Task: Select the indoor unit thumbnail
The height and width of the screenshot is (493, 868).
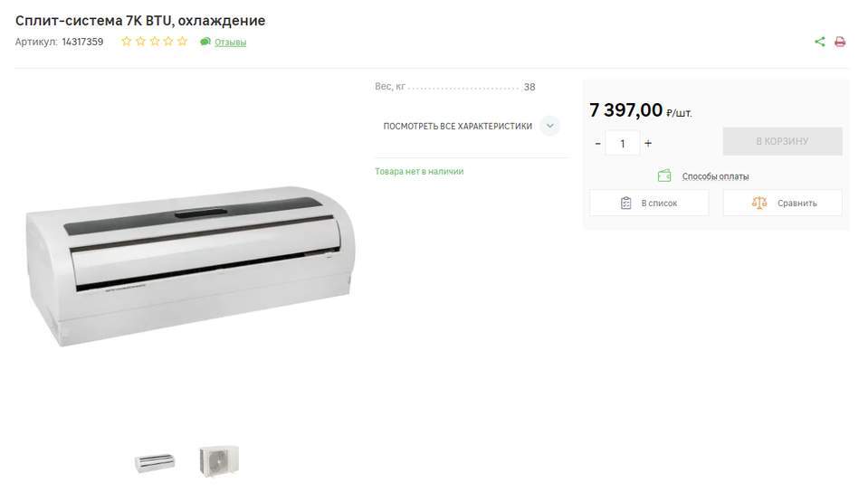Action: tap(155, 462)
